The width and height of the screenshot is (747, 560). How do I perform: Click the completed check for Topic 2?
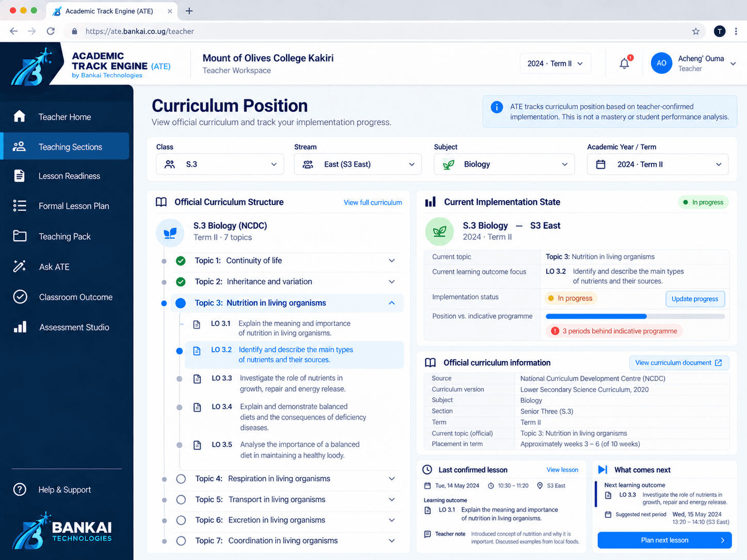point(181,282)
